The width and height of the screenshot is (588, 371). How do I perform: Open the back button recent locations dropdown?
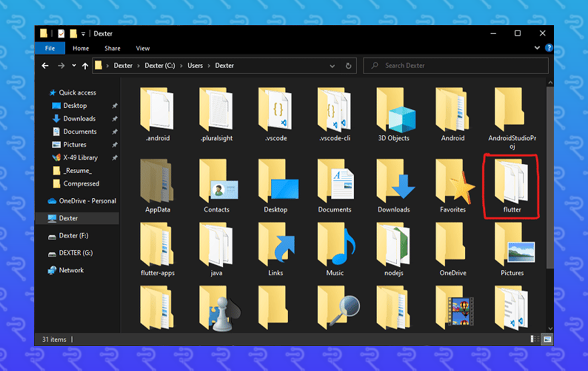pos(74,65)
